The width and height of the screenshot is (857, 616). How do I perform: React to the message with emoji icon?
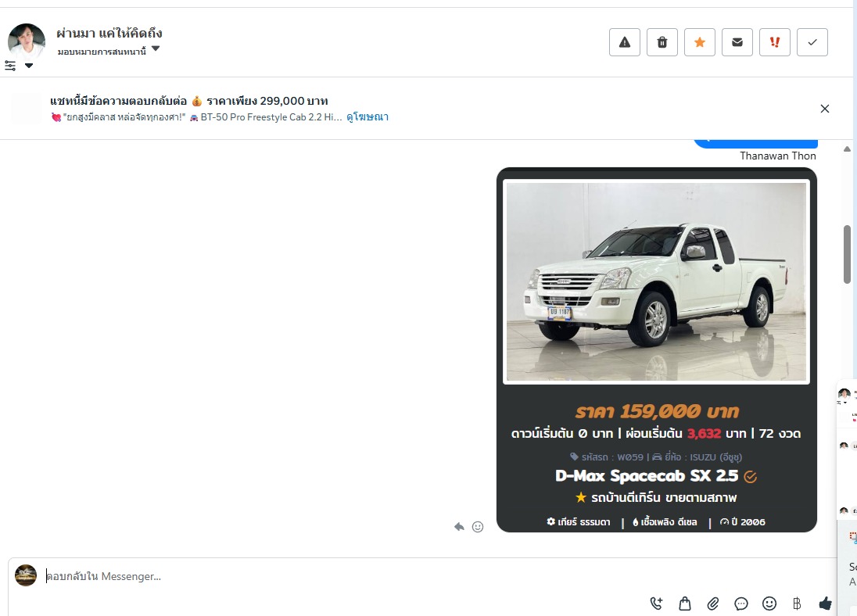[478, 527]
